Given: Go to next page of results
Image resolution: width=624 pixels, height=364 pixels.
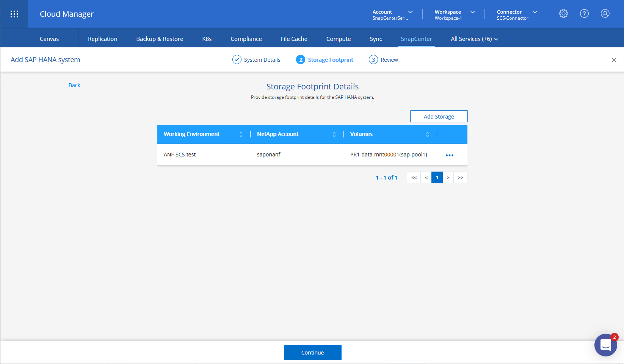Looking at the screenshot, I should coord(448,178).
